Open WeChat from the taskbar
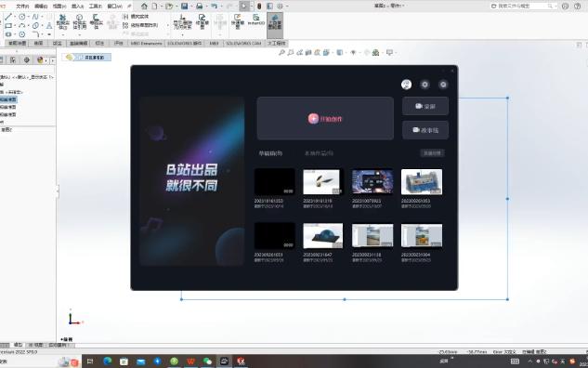 tap(207, 361)
